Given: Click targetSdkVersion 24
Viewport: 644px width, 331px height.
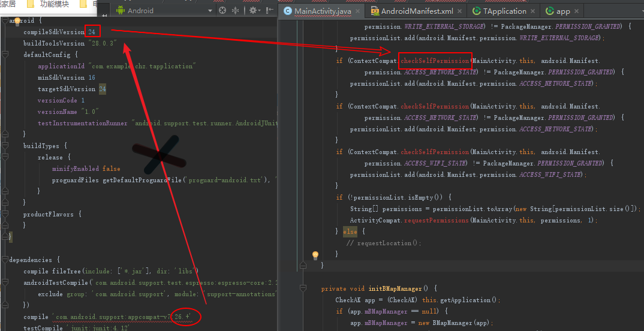Looking at the screenshot, I should point(71,89).
